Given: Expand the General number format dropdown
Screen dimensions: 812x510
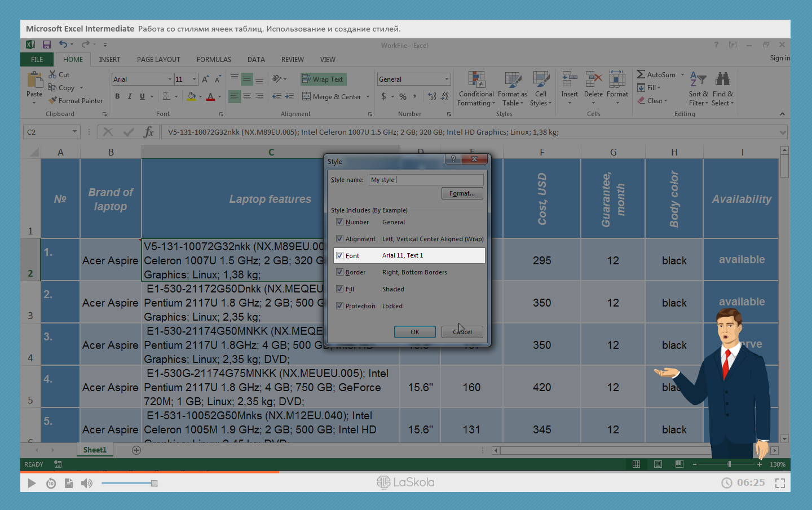Looking at the screenshot, I should pyautogui.click(x=447, y=79).
